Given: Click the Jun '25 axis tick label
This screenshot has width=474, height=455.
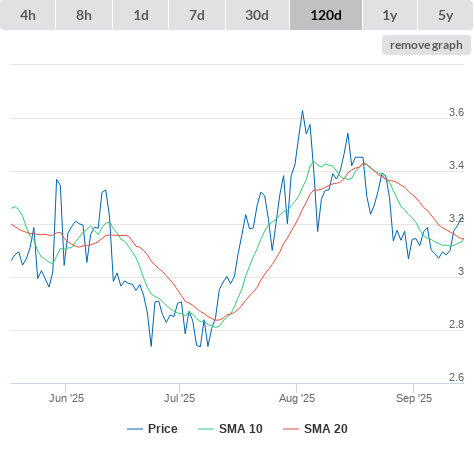Looking at the screenshot, I should pyautogui.click(x=66, y=398).
